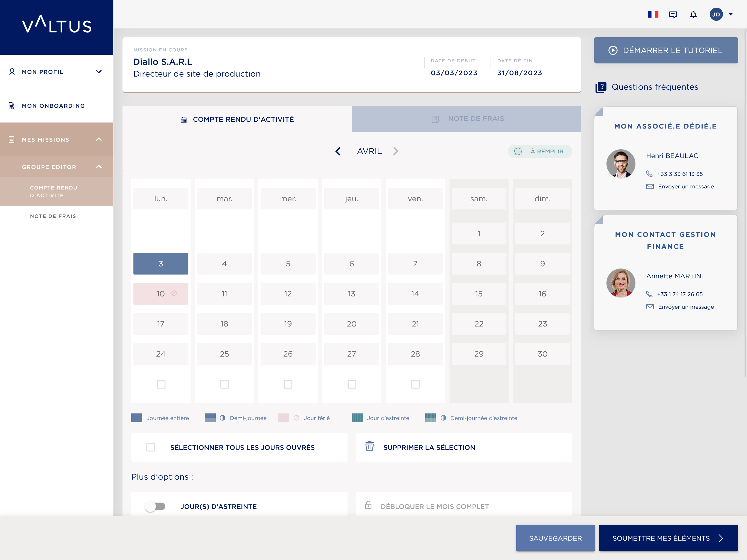Send a message to Annette Martin
The image size is (747, 560).
click(x=685, y=307)
